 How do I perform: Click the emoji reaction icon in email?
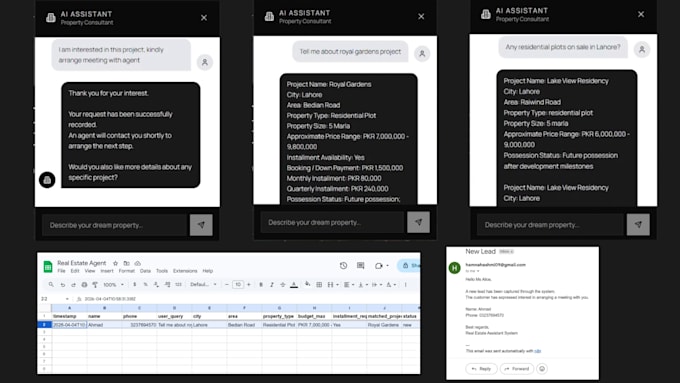coord(542,369)
